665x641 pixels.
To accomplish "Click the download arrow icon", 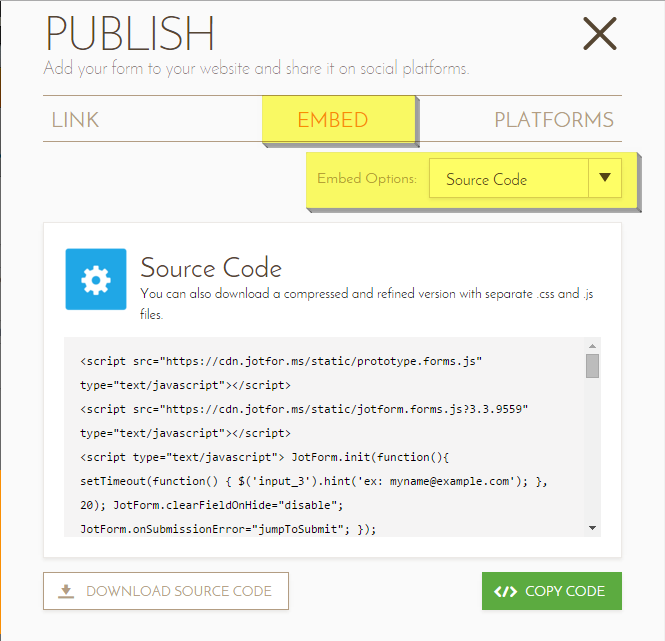I will tap(66, 591).
